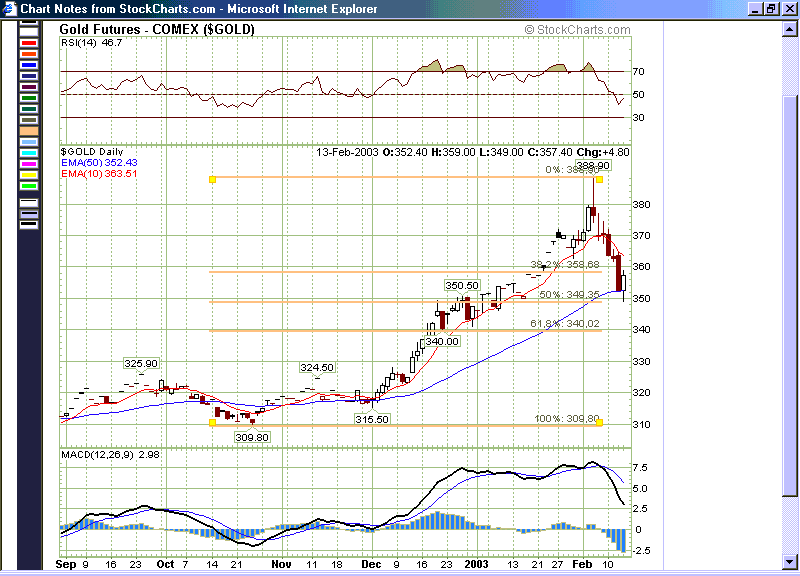
Task: Choose the lime green color swatch
Action: click(x=29, y=186)
